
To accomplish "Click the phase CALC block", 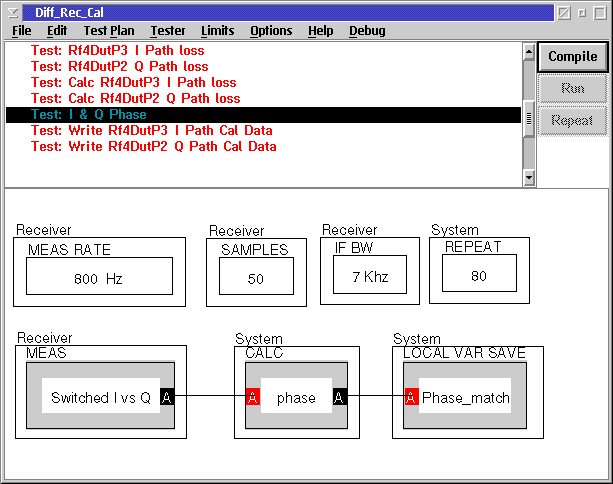I will 296,396.
